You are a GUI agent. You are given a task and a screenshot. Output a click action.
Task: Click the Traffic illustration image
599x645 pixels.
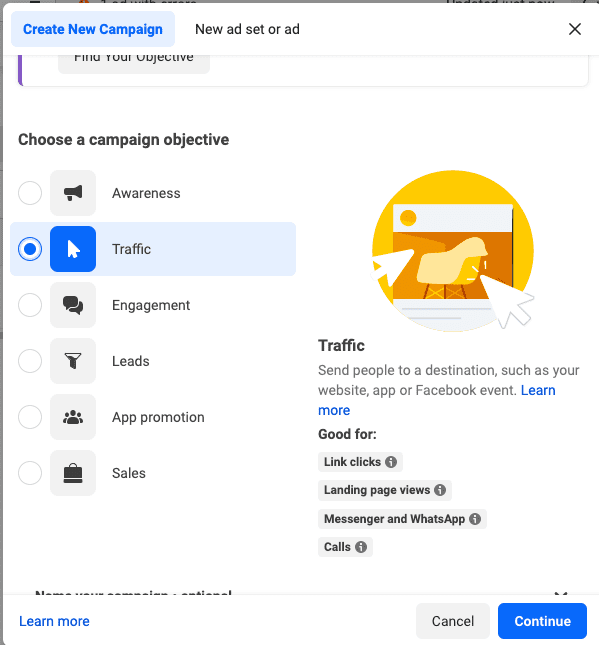pyautogui.click(x=453, y=251)
